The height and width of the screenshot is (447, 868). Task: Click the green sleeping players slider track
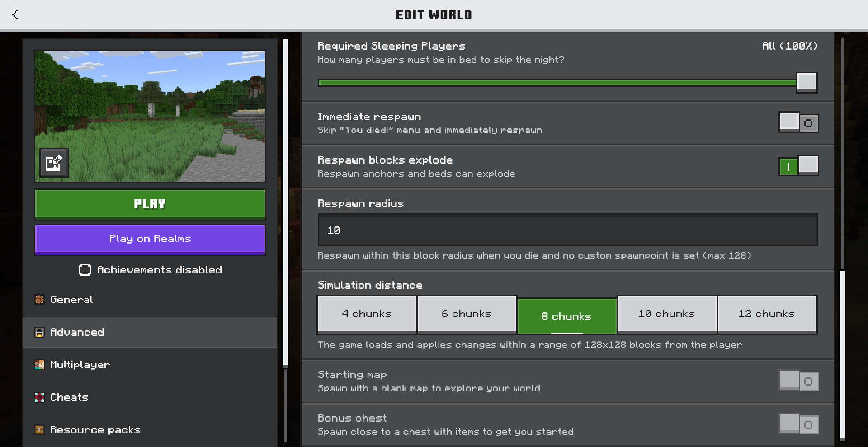point(557,83)
